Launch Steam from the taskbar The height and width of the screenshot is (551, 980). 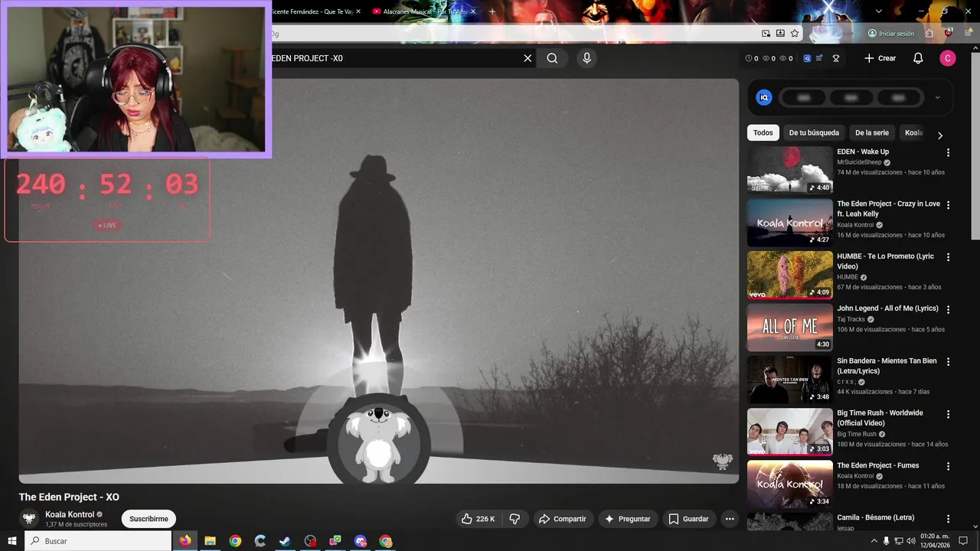(285, 541)
